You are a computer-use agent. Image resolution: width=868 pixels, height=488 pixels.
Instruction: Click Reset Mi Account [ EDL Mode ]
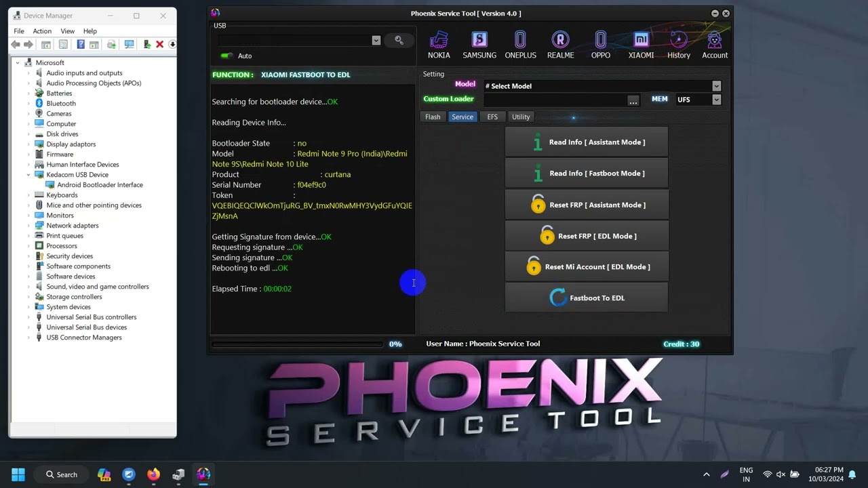587,267
